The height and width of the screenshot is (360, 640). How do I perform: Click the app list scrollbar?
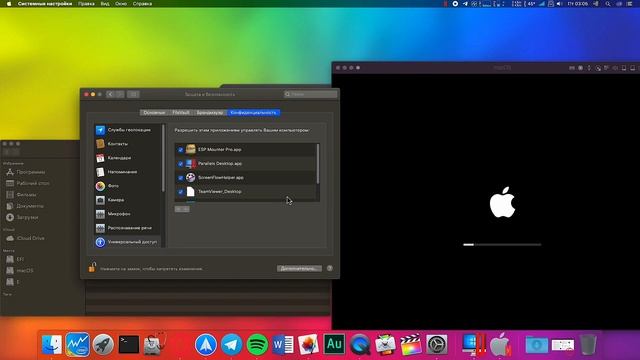pos(318,163)
